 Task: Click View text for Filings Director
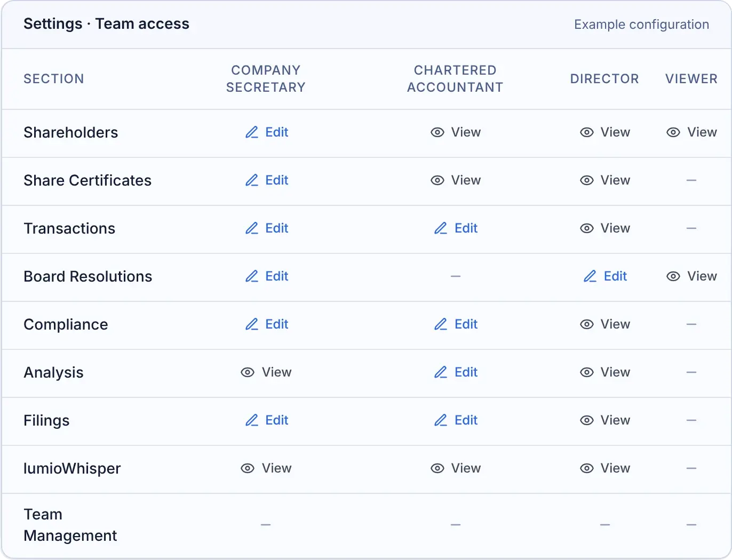coord(615,420)
